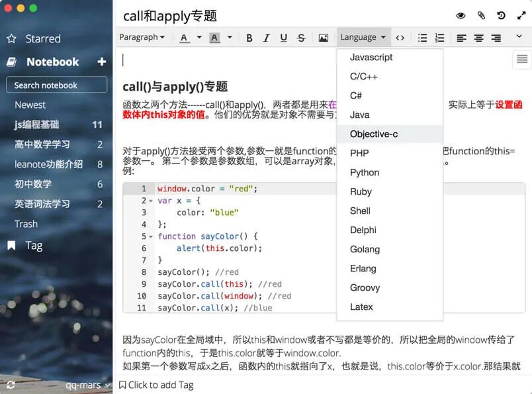The width and height of the screenshot is (532, 394).
Task: Apply the text color with the A button
Action: tap(183, 38)
